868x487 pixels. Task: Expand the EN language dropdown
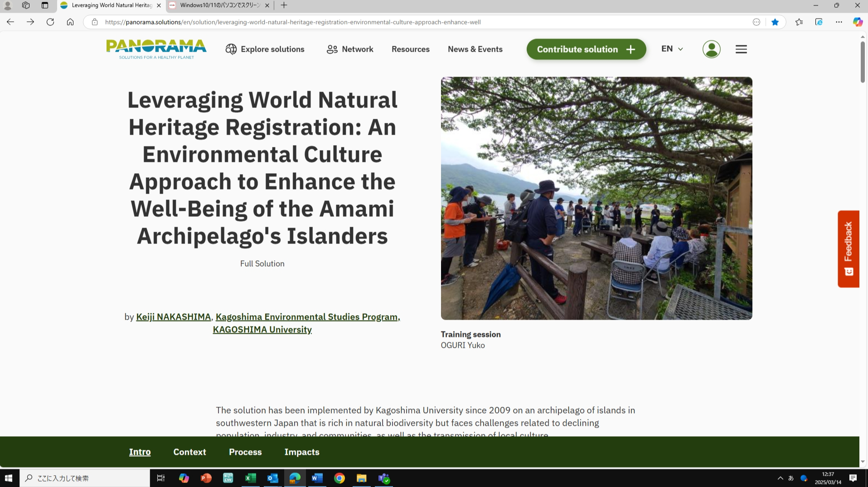(x=672, y=49)
